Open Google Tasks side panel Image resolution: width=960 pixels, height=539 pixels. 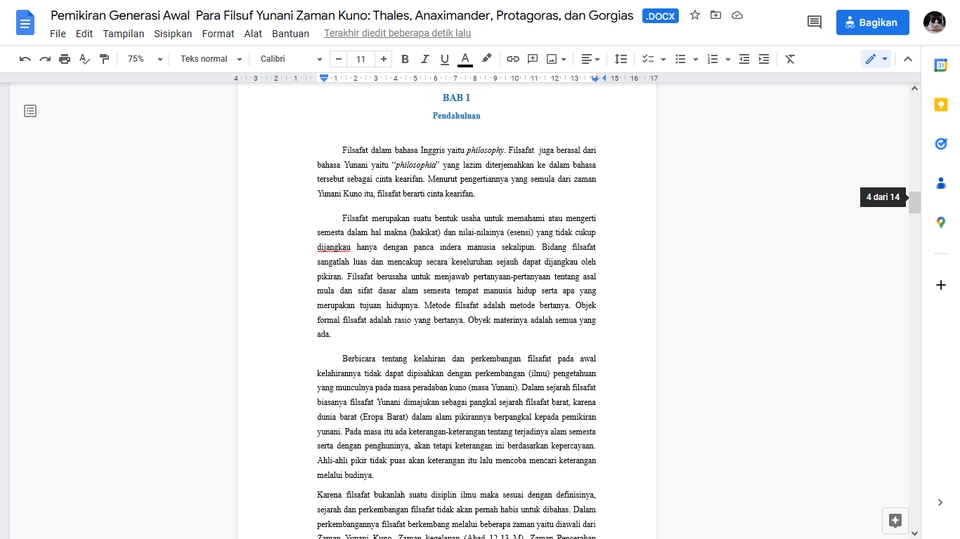coord(940,144)
